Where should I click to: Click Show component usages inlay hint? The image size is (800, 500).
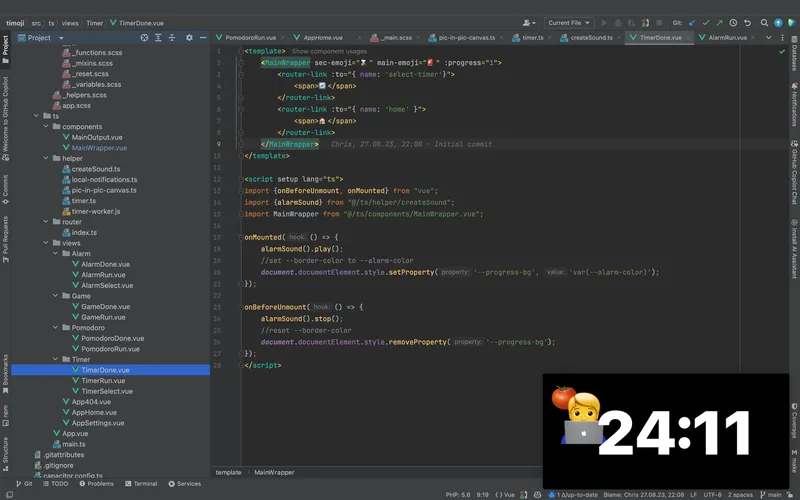point(329,52)
